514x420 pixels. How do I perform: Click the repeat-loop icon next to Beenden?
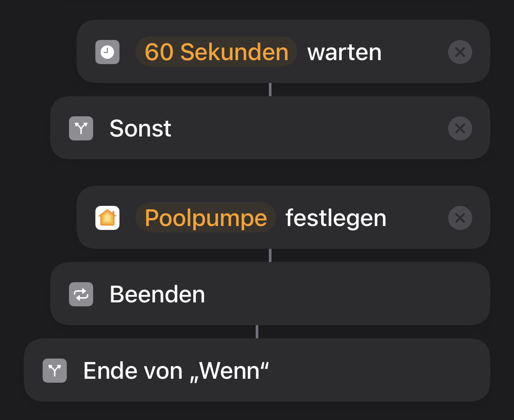click(81, 294)
